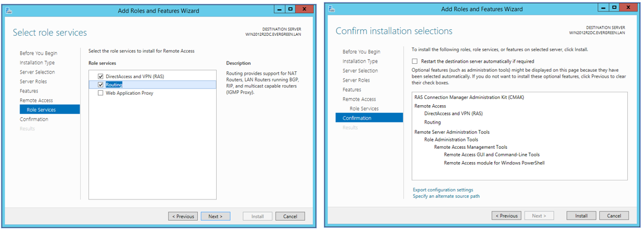This screenshot has width=644, height=231.
Task: Minimize the Select role services wizard window
Action: click(279, 9)
